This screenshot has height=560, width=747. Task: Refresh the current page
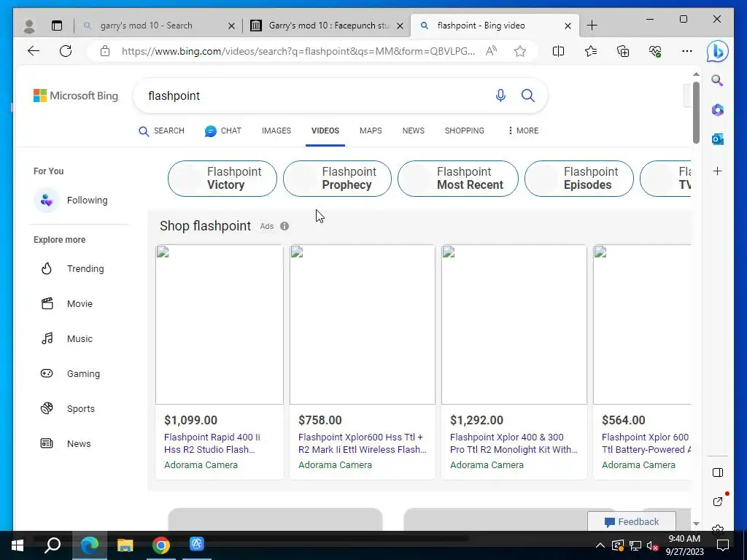[x=66, y=51]
